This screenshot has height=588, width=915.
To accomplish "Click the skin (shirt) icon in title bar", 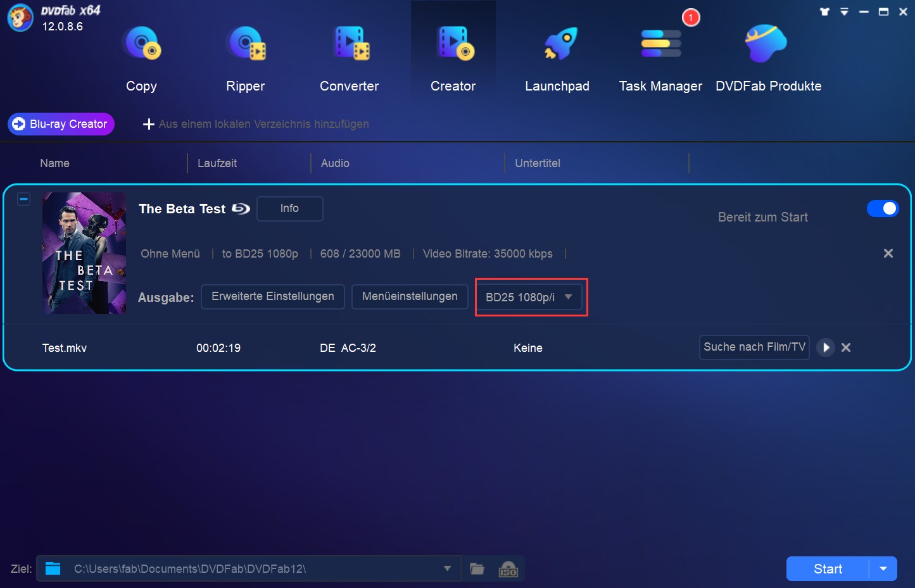I will click(x=824, y=11).
